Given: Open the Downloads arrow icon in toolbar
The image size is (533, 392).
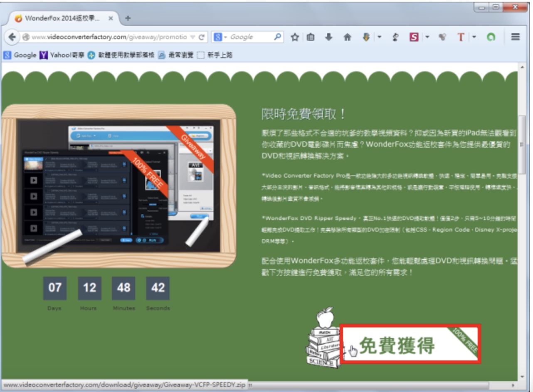Looking at the screenshot, I should (328, 37).
